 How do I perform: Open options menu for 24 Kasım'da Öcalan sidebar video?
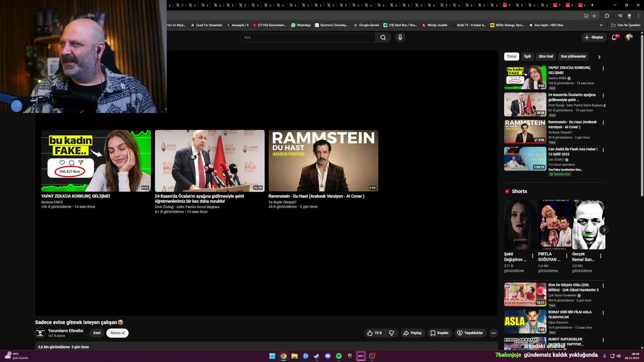603,96
